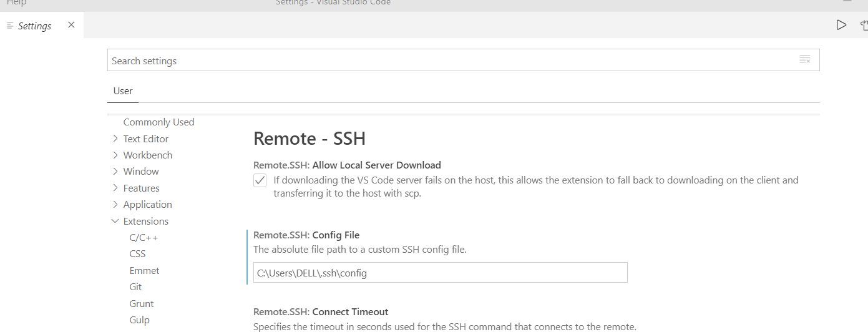Open Grunt extension settings
Screen dimensions: 868x332
[142, 303]
